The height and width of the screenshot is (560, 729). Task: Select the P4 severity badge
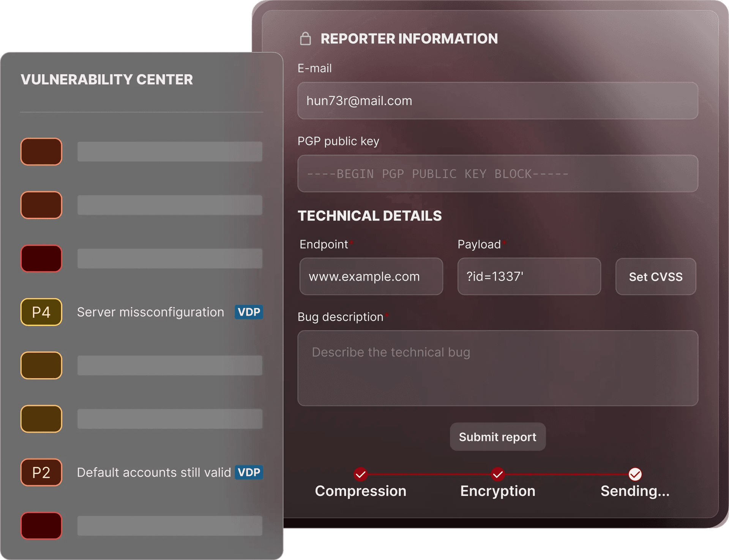41,312
